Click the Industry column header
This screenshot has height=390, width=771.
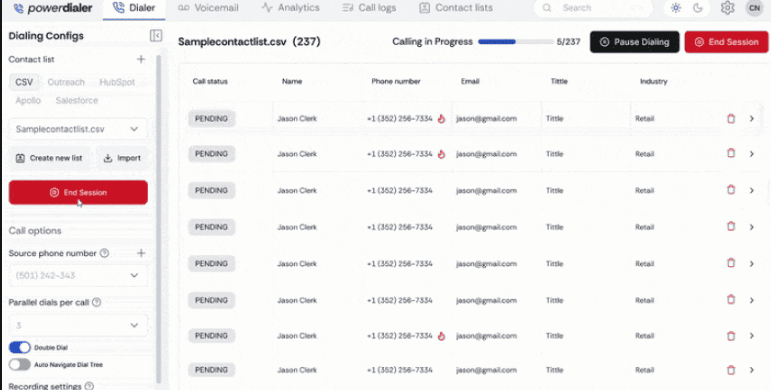pos(653,81)
